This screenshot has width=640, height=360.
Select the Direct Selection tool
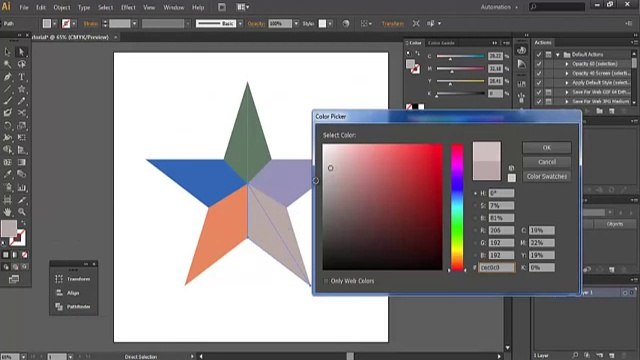[x=22, y=52]
